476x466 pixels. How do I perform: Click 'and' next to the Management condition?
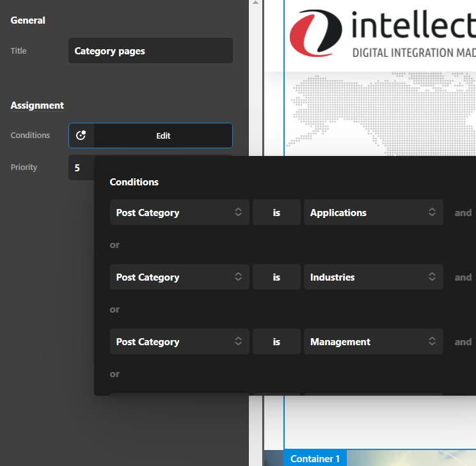click(x=463, y=342)
